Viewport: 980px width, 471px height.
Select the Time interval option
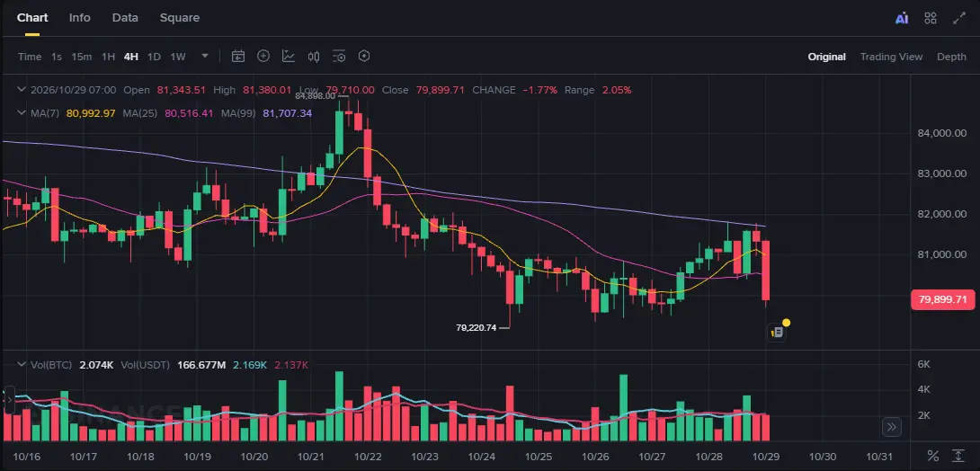(x=30, y=57)
